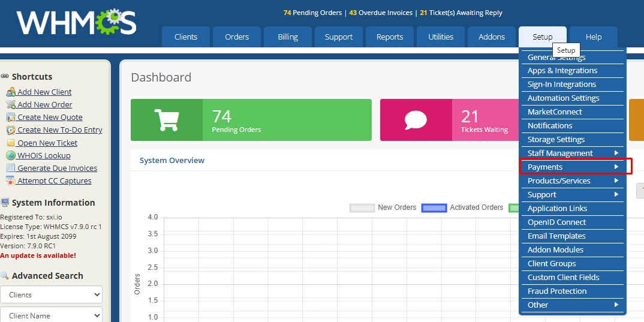Expand the Products/Services submenu
This screenshot has height=322, width=644.
point(573,180)
